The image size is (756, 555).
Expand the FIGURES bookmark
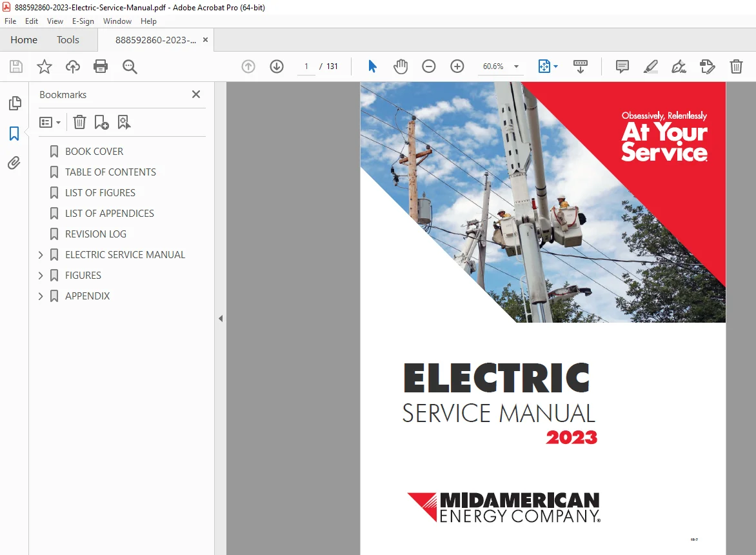tap(41, 276)
